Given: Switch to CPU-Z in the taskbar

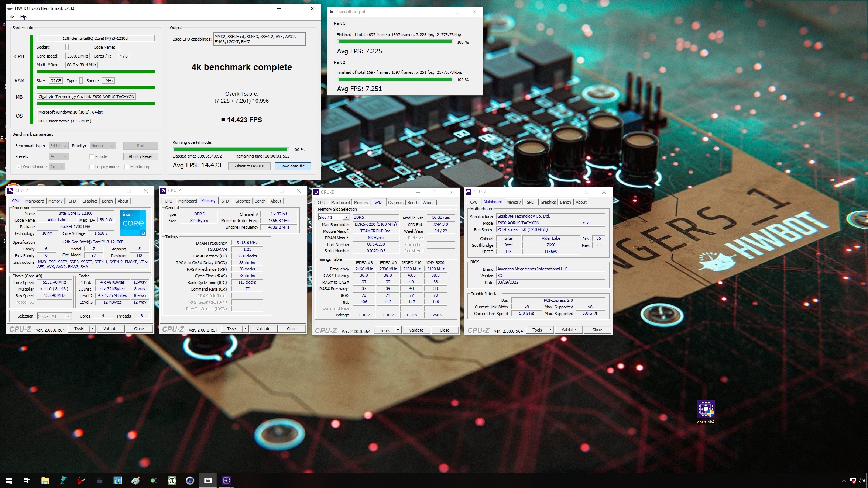Looking at the screenshot, I should pyautogui.click(x=226, y=481).
